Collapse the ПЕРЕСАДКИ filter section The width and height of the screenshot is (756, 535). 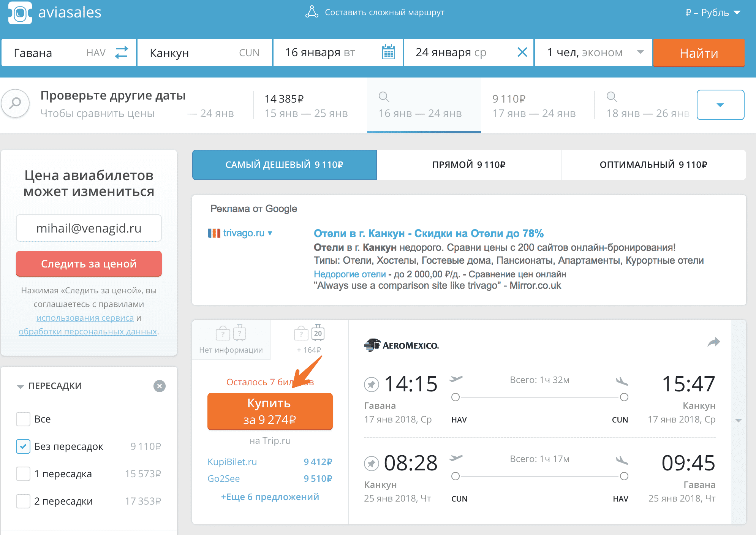point(21,386)
